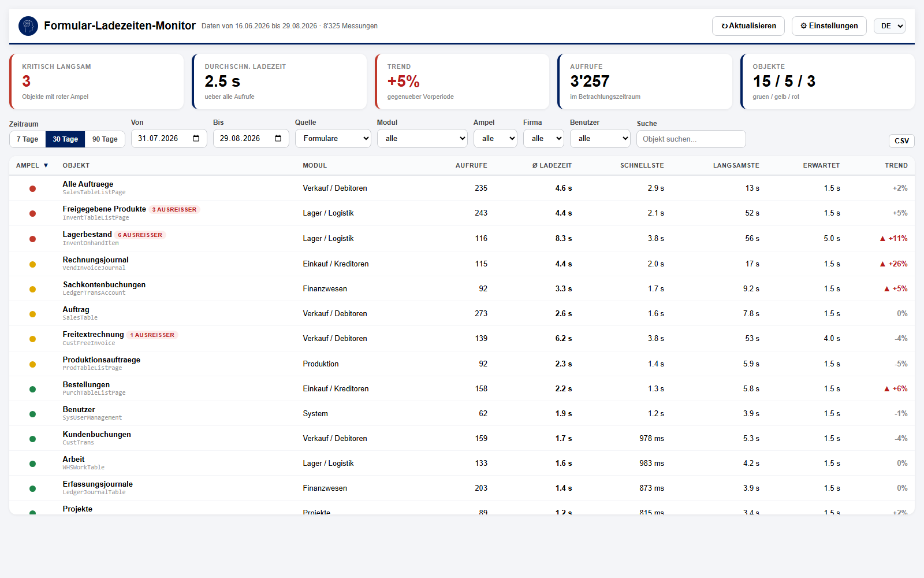Open the Ampel filter dropdown
The width and height of the screenshot is (924, 578).
[x=495, y=139]
